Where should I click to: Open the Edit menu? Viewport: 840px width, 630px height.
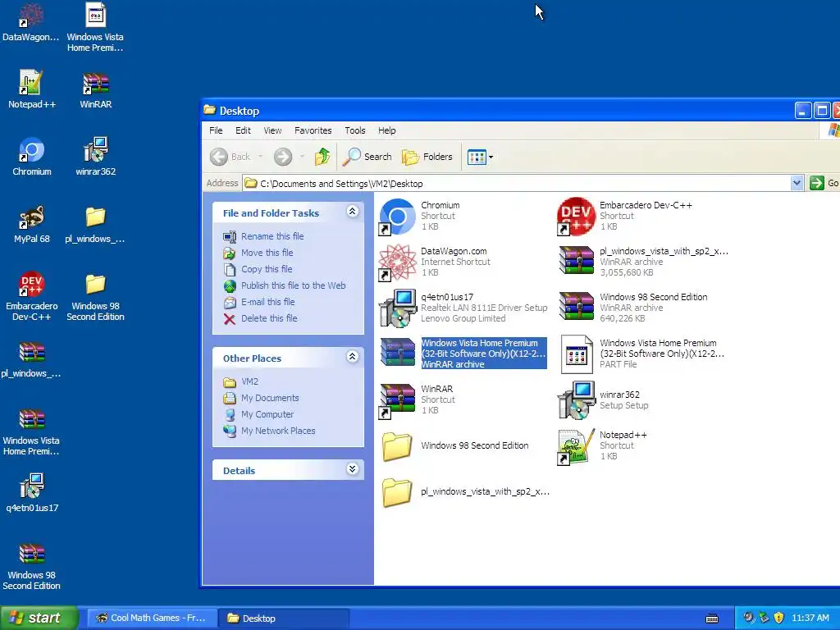pos(243,130)
